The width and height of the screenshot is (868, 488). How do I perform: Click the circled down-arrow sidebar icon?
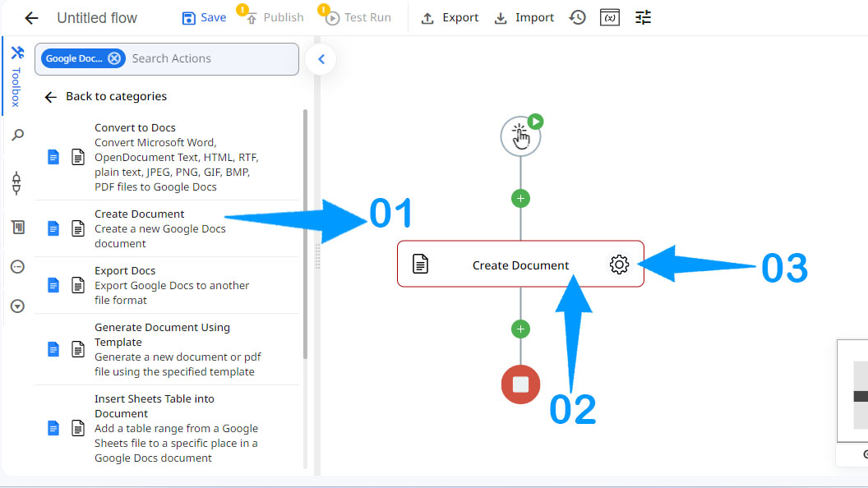point(18,306)
